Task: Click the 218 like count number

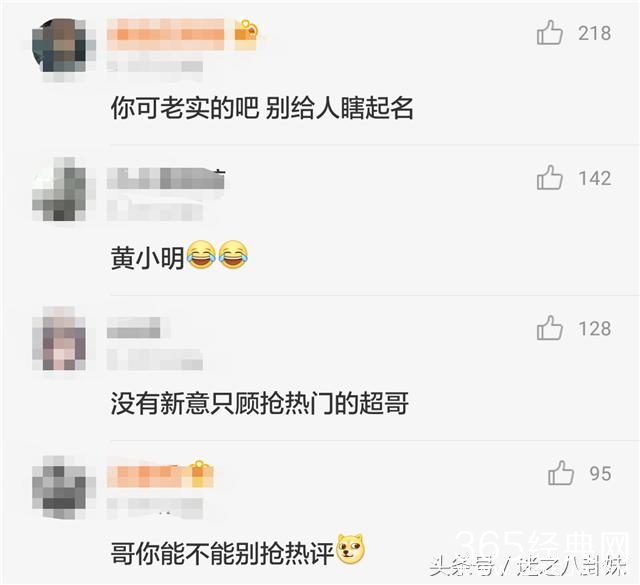Action: tap(594, 33)
